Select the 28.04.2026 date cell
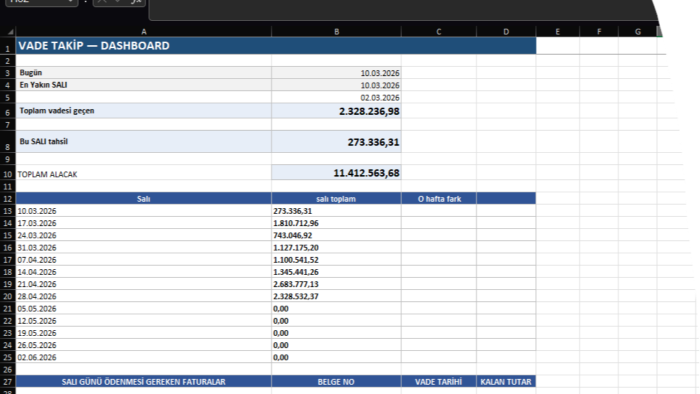Viewport: 700px width, 394px height. click(x=144, y=296)
